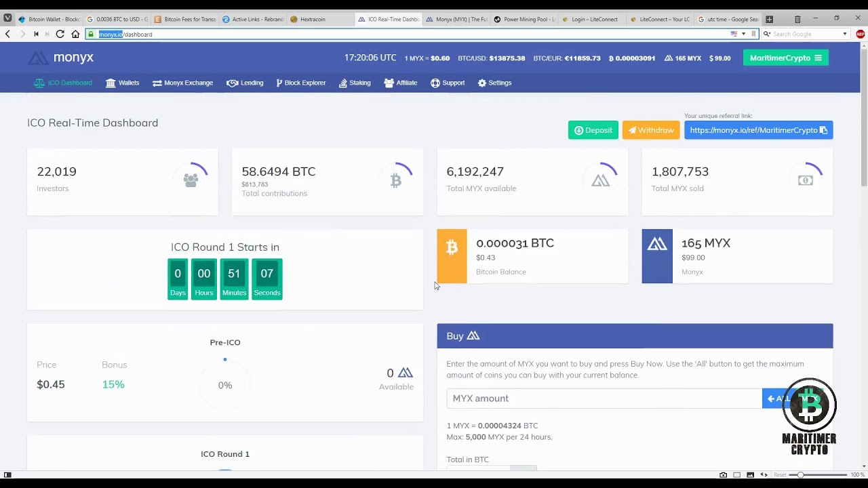Viewport: 868px width, 488px height.
Task: Click the Search Google field
Action: [806, 34]
